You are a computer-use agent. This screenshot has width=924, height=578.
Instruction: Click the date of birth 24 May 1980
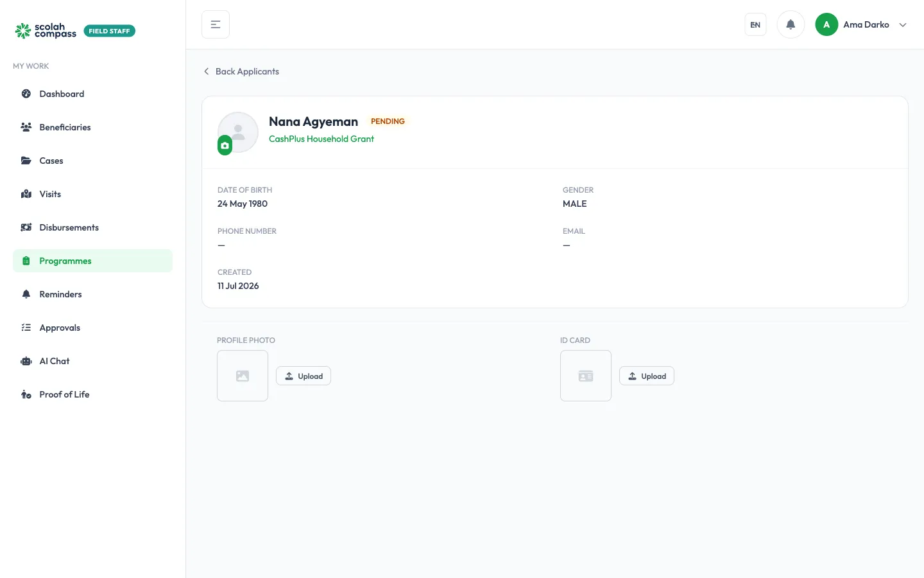click(x=243, y=204)
